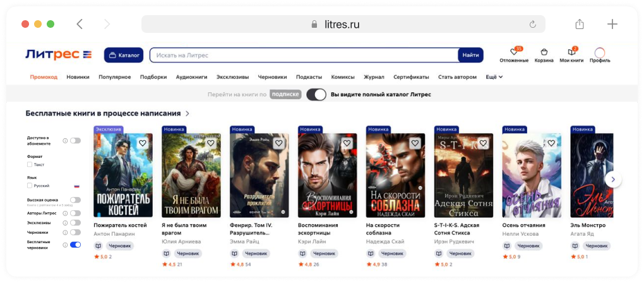
Task: Add Пожиратель костей to favorites with heart
Action: pyautogui.click(x=143, y=143)
